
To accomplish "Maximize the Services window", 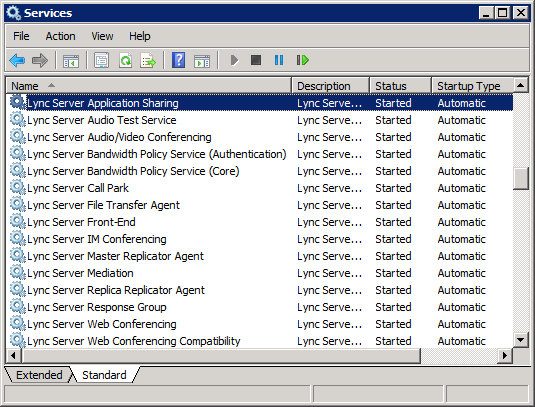I will coord(502,13).
